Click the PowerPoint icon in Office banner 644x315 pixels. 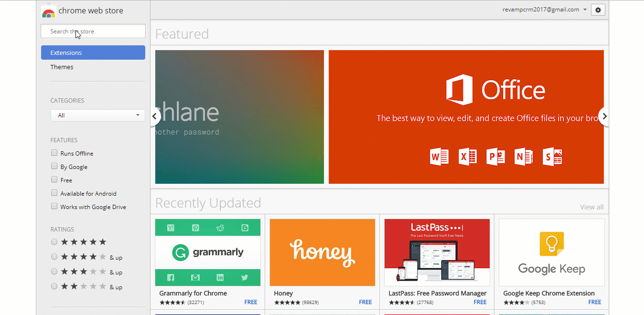[x=495, y=157]
